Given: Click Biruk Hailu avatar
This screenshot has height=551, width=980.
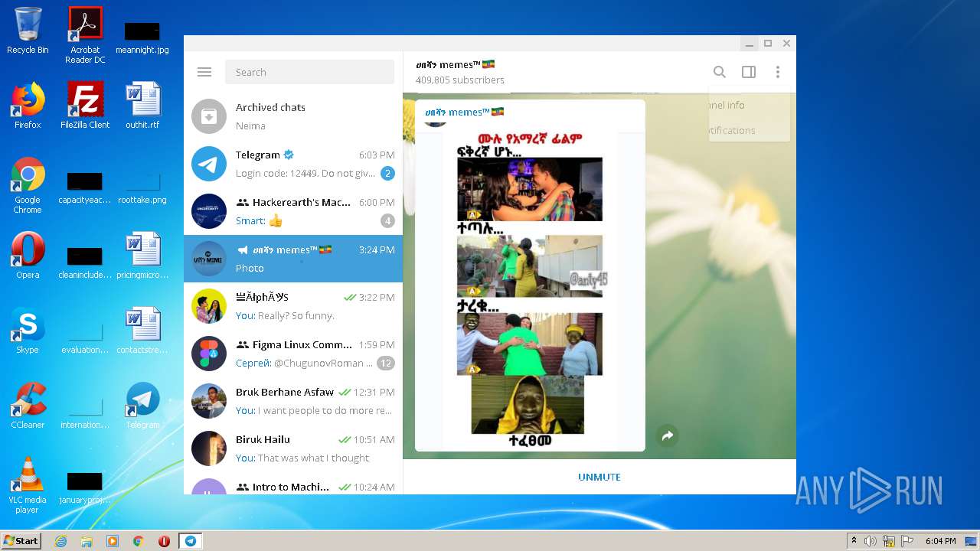Looking at the screenshot, I should [x=209, y=448].
